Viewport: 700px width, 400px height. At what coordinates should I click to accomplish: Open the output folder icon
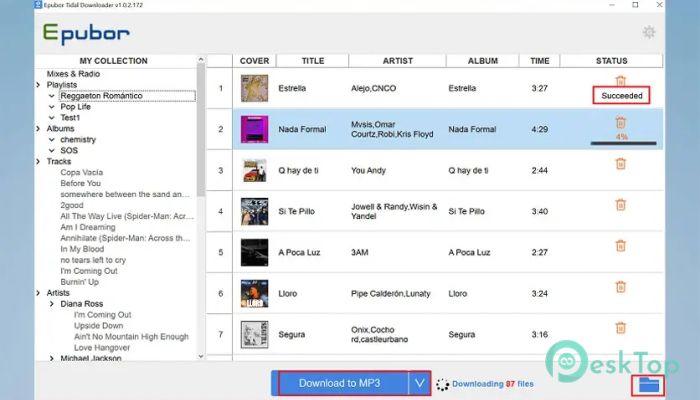coord(649,385)
